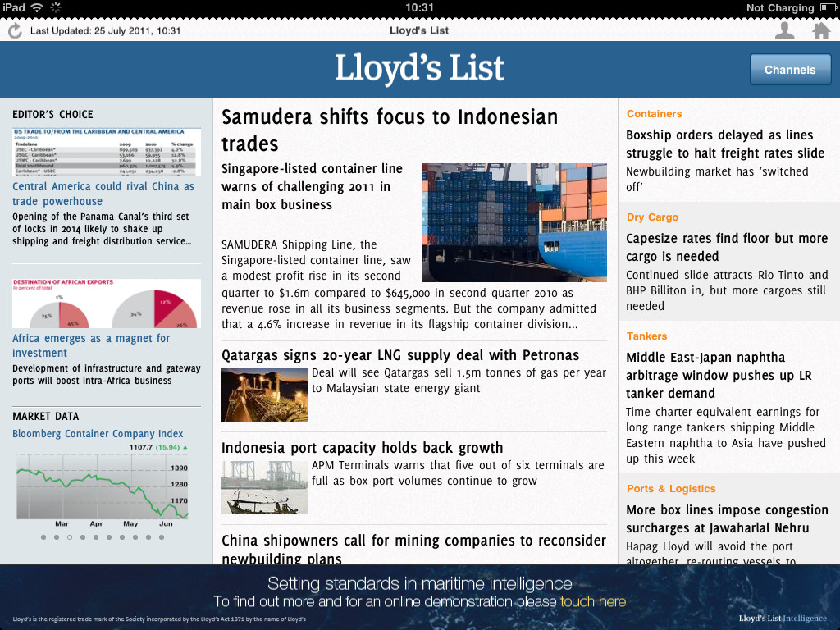Select the first market data page dot
Viewport: 840px width, 630px height.
43,537
